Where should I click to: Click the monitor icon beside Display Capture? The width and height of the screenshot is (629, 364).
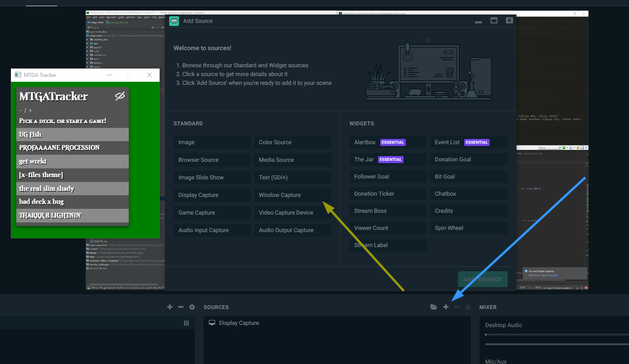point(212,323)
